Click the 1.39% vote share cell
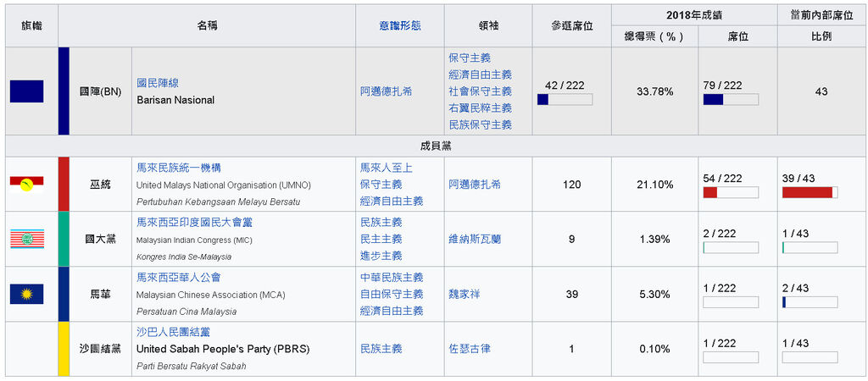This screenshot has width=868, height=381. pyautogui.click(x=655, y=239)
